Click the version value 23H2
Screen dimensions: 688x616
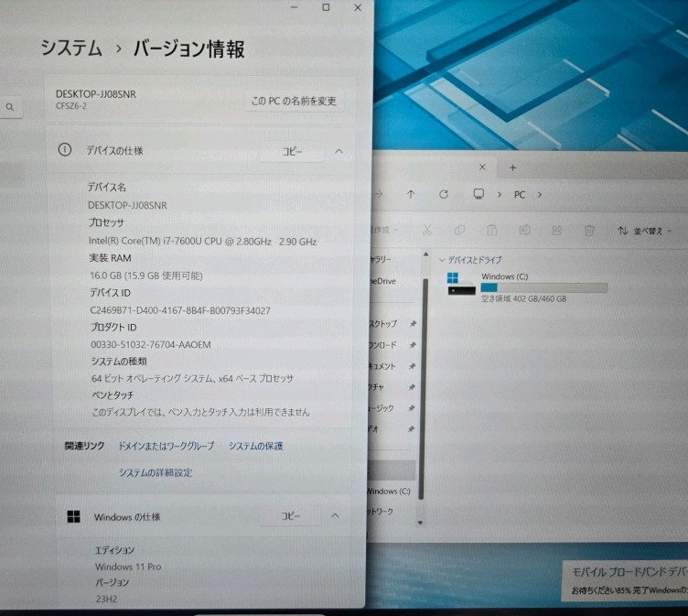107,599
